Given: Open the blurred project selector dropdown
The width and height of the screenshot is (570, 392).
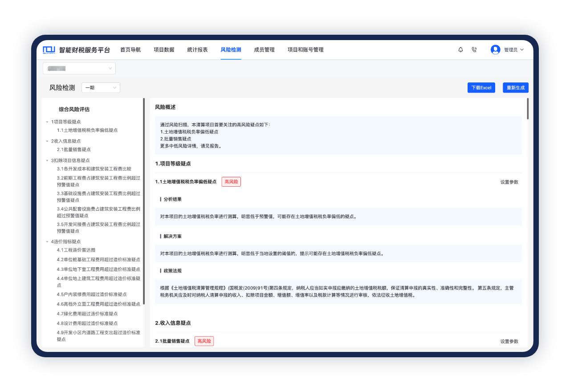Looking at the screenshot, I should coord(79,68).
